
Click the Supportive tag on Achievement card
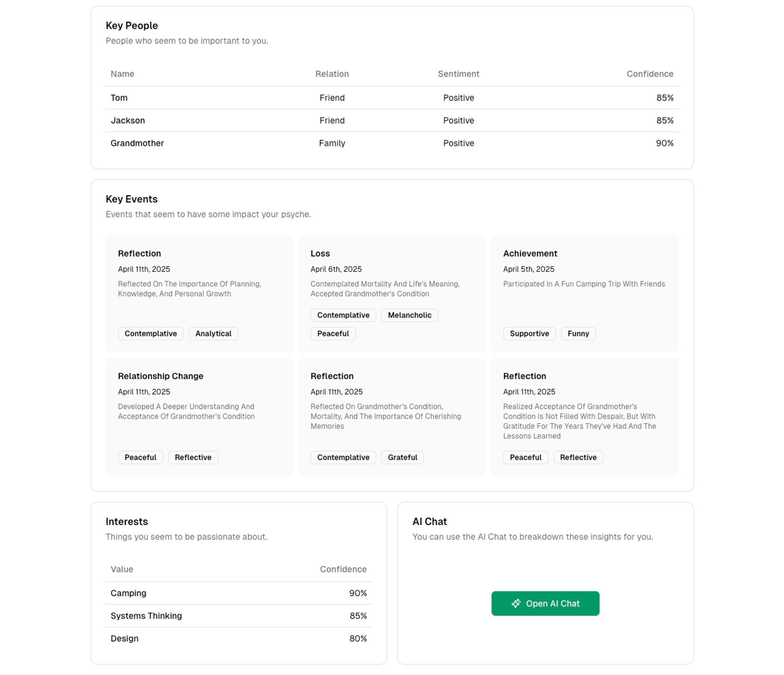[529, 333]
